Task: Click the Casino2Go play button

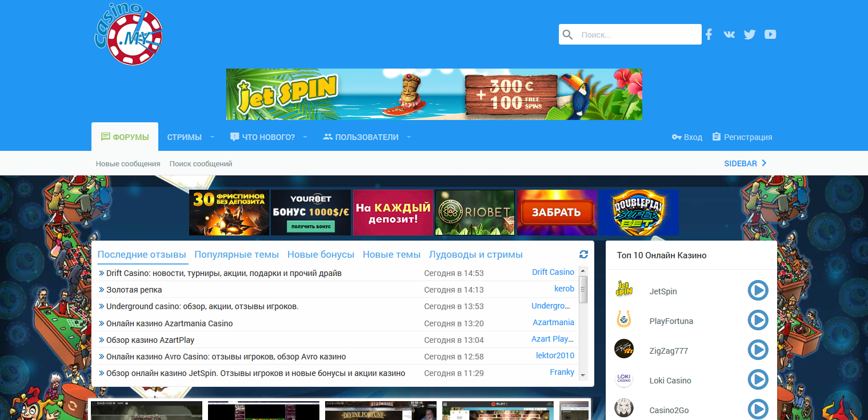Action: click(x=758, y=409)
